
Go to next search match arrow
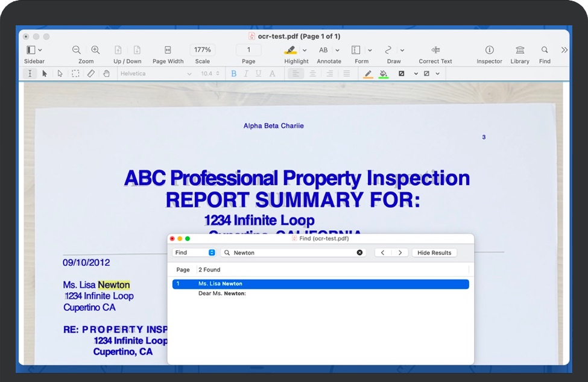point(400,252)
